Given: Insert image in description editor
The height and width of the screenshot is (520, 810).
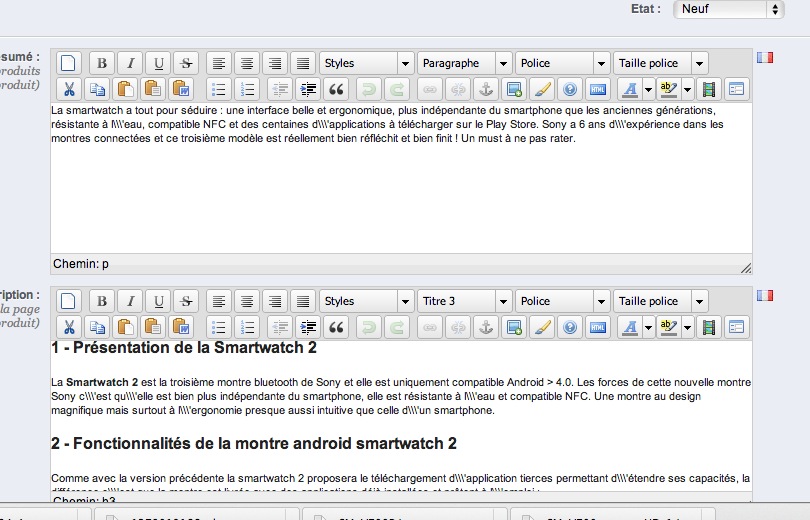Looking at the screenshot, I should point(514,327).
